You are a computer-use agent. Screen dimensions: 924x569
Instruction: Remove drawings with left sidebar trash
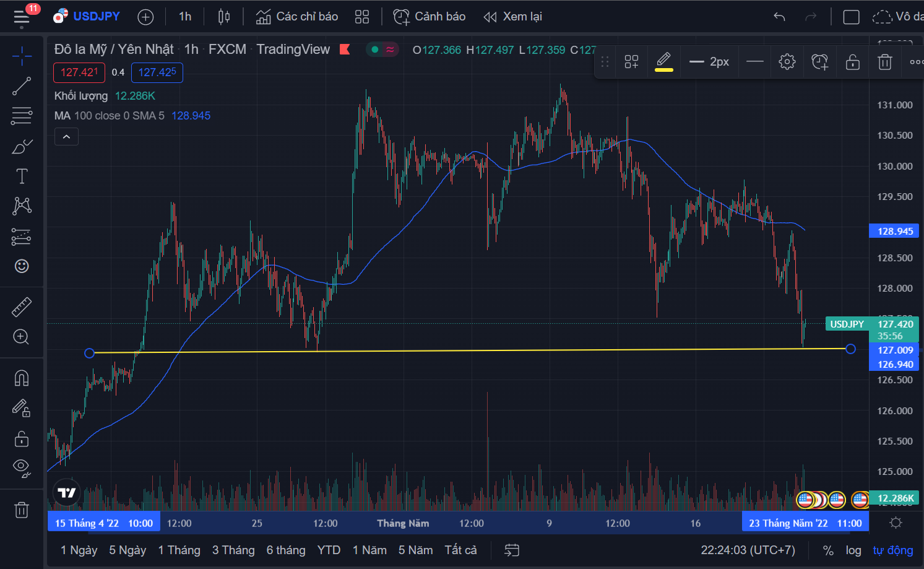coord(22,510)
